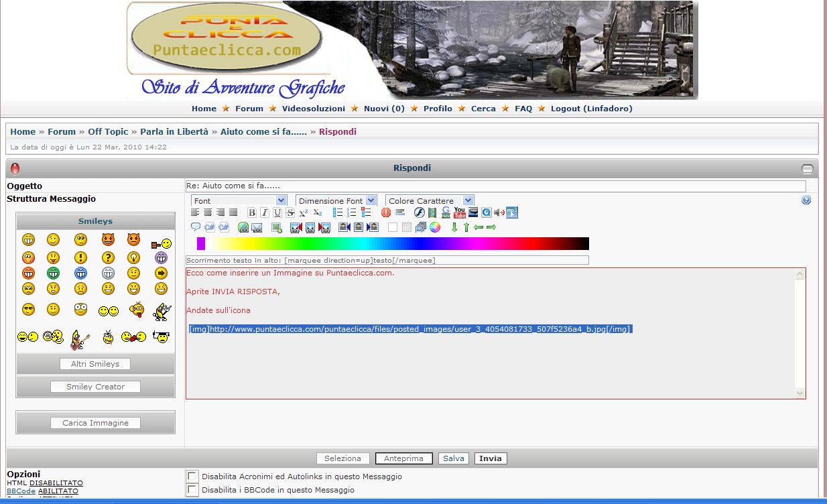Viewport: 827px width, 504px height.
Task: Open the color wheel picker icon
Action: [x=435, y=227]
